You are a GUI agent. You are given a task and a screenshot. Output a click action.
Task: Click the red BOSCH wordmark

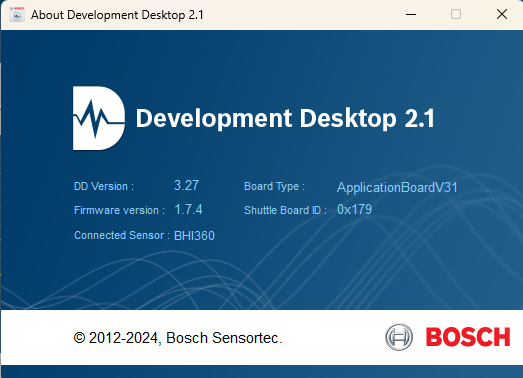click(x=468, y=337)
